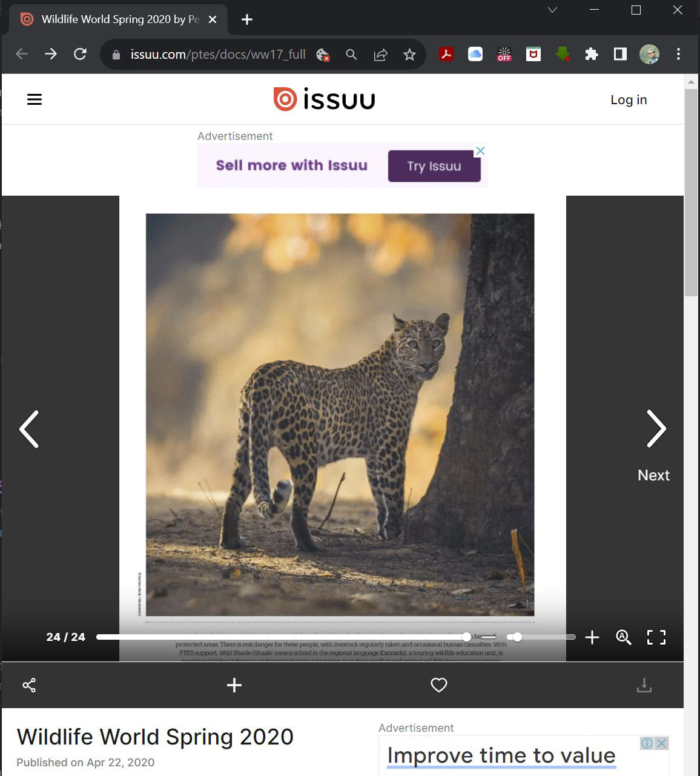The height and width of the screenshot is (776, 700).
Task: Open the green download arrow extension
Action: tap(563, 55)
